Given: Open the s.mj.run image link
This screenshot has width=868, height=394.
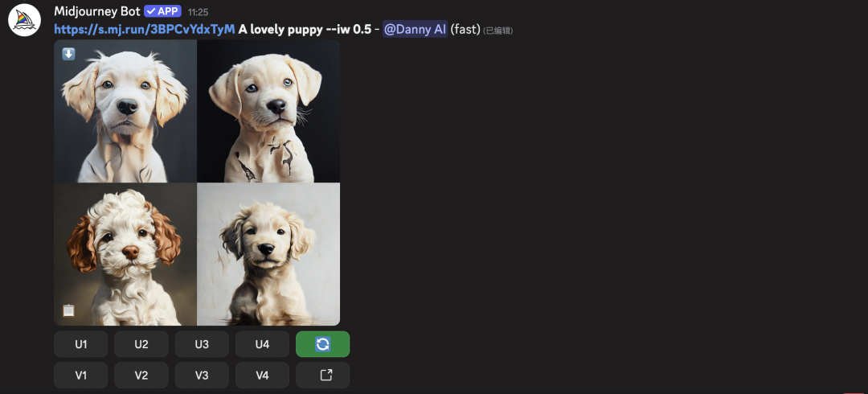Looking at the screenshot, I should pos(145,30).
